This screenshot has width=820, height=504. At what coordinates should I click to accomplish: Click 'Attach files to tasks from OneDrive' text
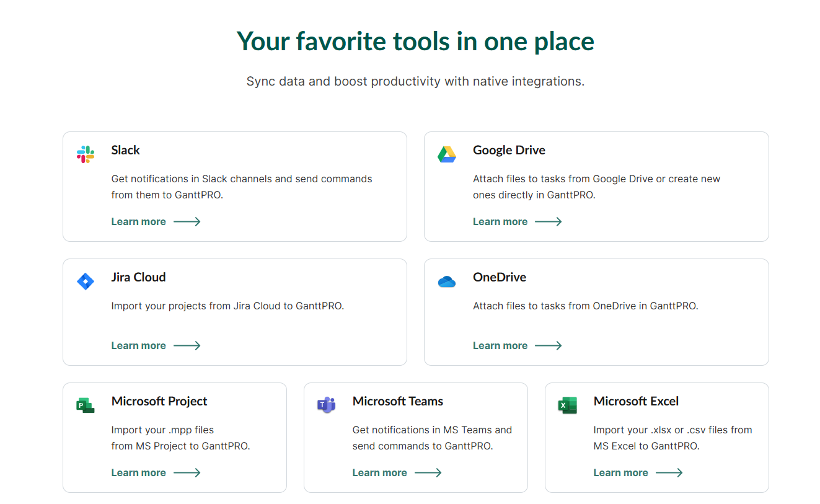[586, 306]
